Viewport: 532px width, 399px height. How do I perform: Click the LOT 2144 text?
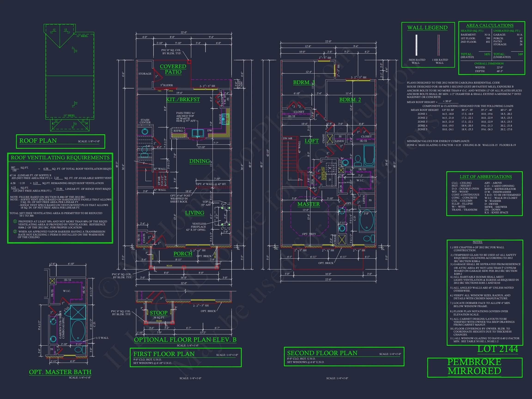(497, 349)
